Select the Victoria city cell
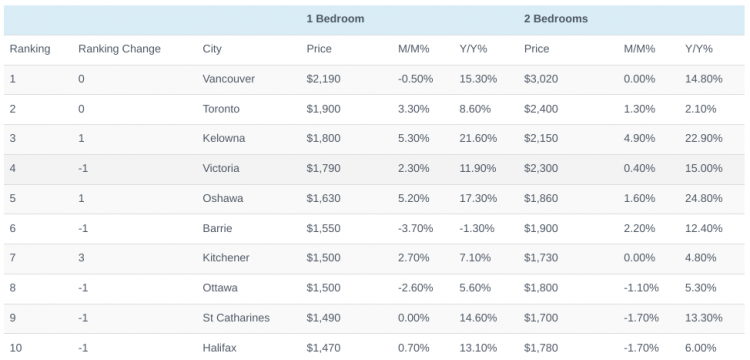The image size is (750, 360). 221,168
